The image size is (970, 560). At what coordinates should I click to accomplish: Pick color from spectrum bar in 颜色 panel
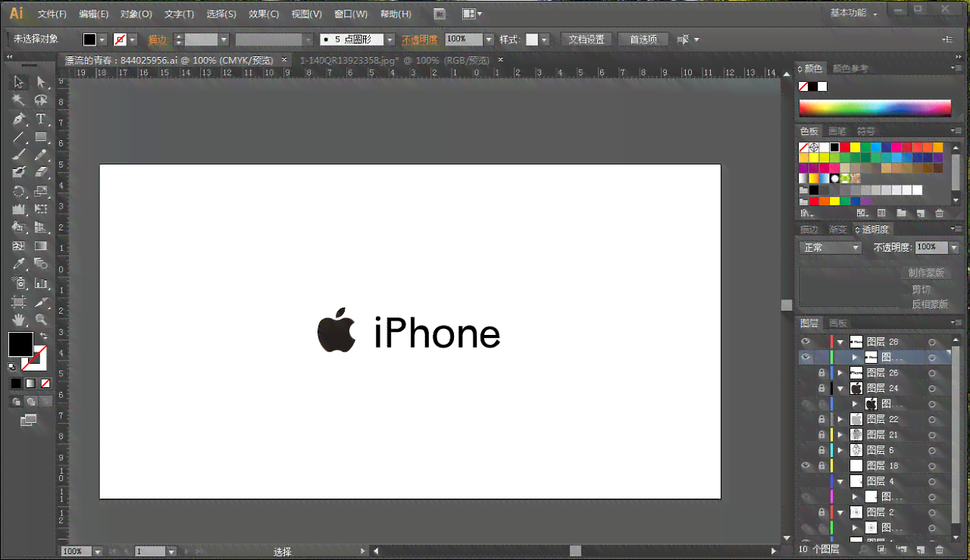click(875, 108)
